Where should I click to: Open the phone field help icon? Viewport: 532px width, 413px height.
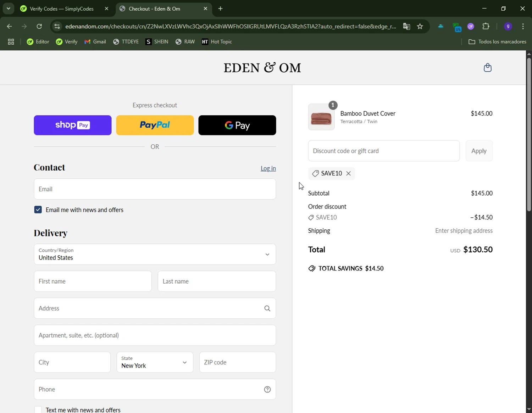[x=267, y=389]
